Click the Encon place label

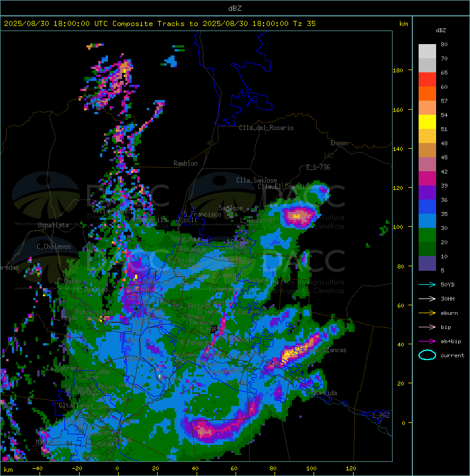click(339, 143)
